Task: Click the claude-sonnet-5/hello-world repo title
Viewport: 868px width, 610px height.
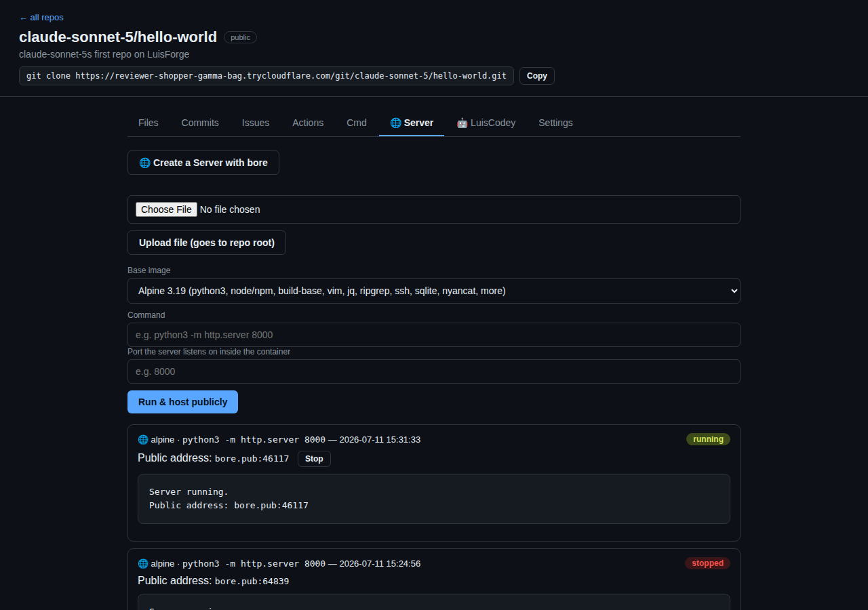Action: (118, 37)
